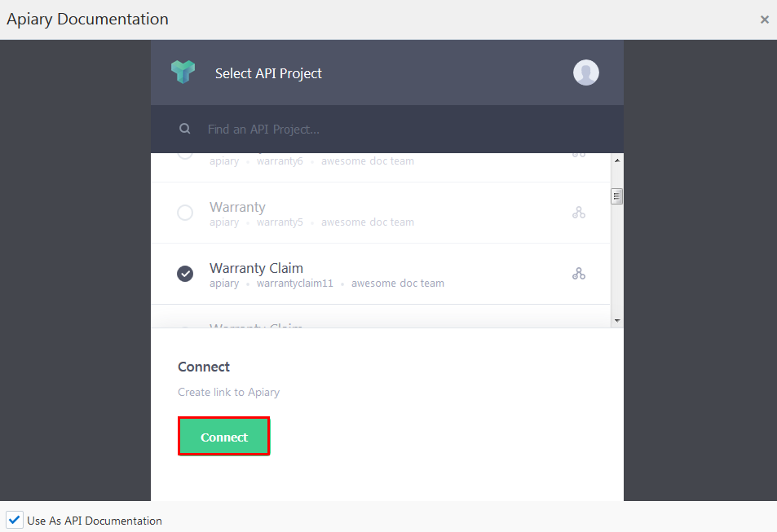Open awesome doc team link on Warranty row
Image resolution: width=777 pixels, height=532 pixels.
[368, 222]
